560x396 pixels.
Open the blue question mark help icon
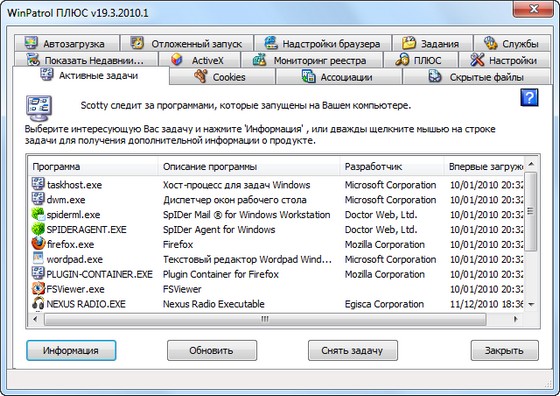529,97
